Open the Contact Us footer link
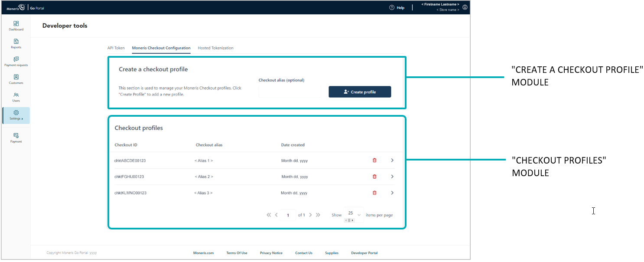Image resolution: width=644 pixels, height=262 pixels. click(304, 253)
